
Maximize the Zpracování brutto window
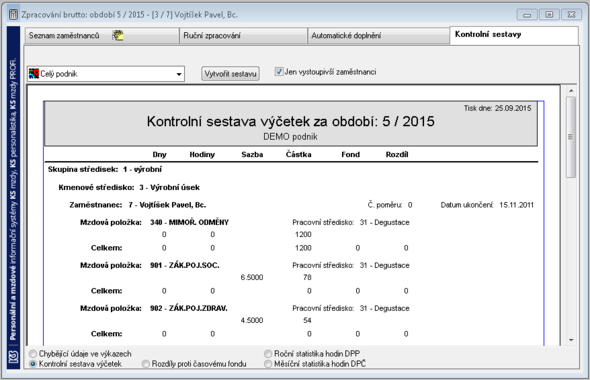(549, 15)
